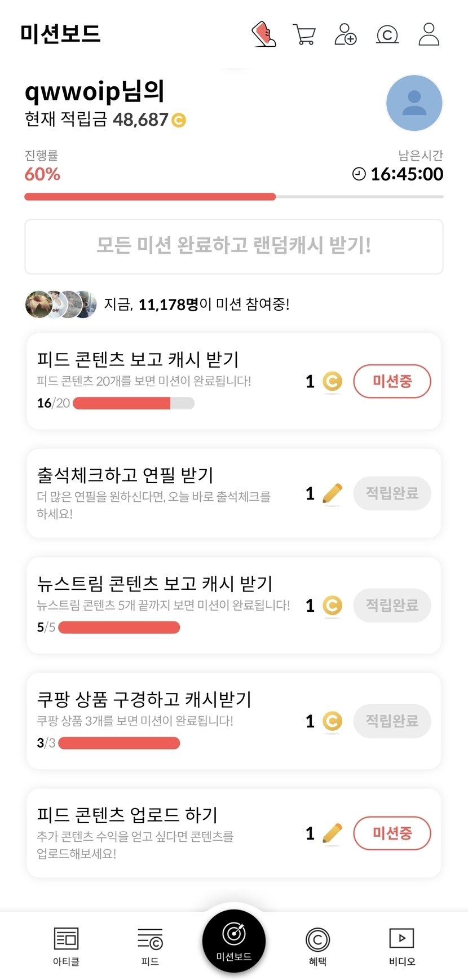
Task: Open my profile outline icon
Action: pos(429,34)
